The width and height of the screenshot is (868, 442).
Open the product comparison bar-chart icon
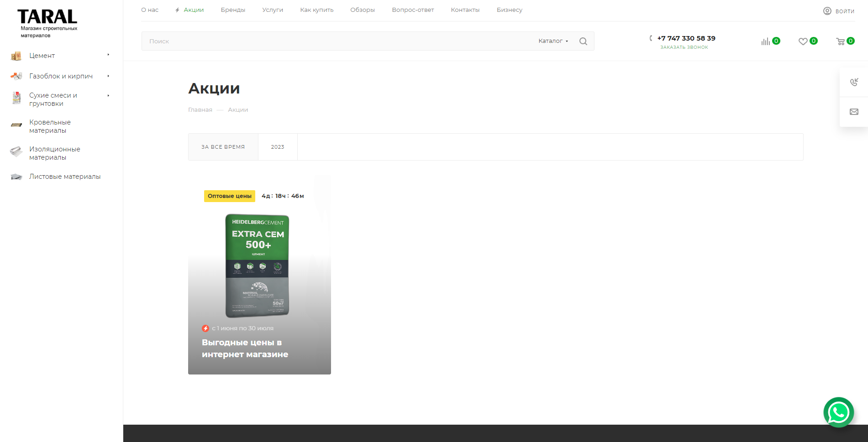pyautogui.click(x=765, y=42)
